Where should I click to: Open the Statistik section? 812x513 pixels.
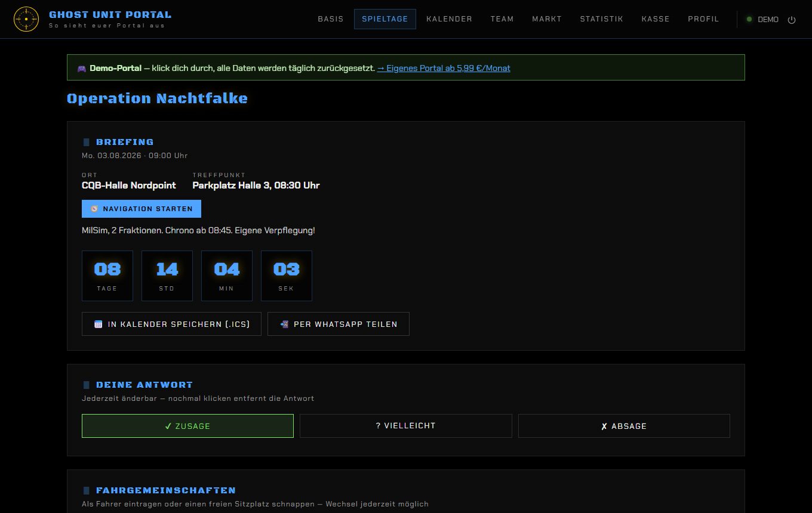(x=602, y=19)
